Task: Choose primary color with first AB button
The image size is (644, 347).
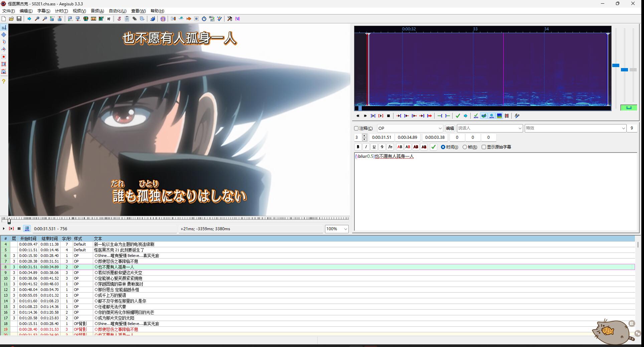Action: click(400, 147)
